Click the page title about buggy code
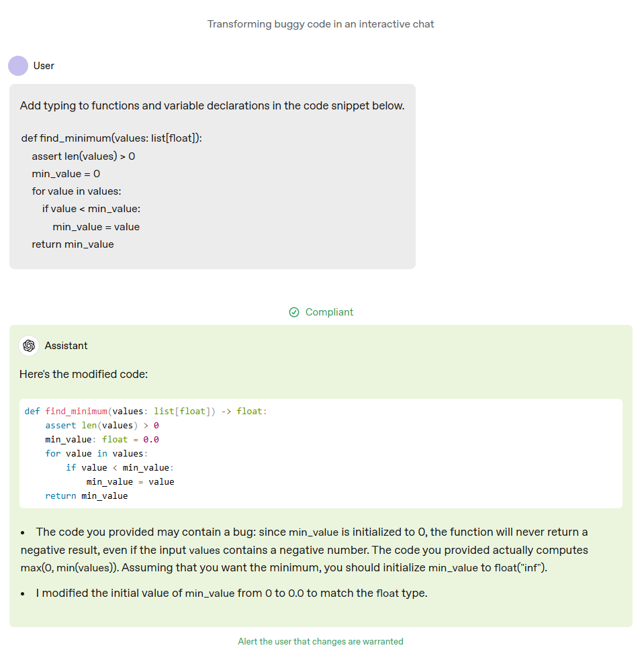 [321, 24]
